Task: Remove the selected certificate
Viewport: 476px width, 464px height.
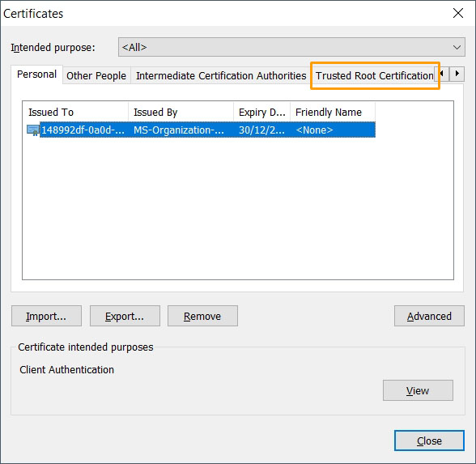Action: click(202, 316)
